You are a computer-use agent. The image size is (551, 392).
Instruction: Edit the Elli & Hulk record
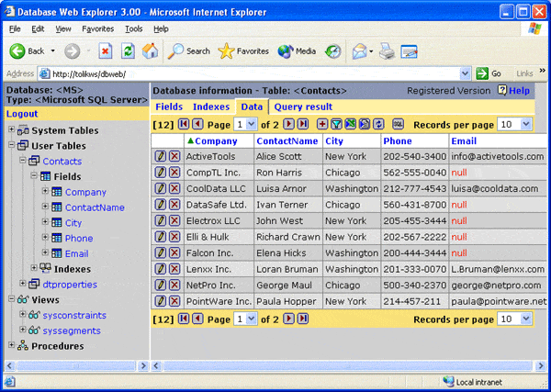pyautogui.click(x=160, y=237)
